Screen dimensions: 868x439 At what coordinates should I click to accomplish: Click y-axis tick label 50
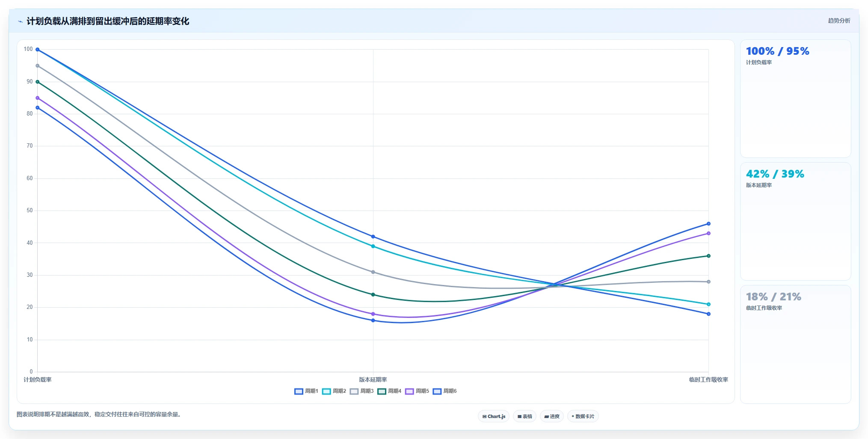pyautogui.click(x=30, y=211)
